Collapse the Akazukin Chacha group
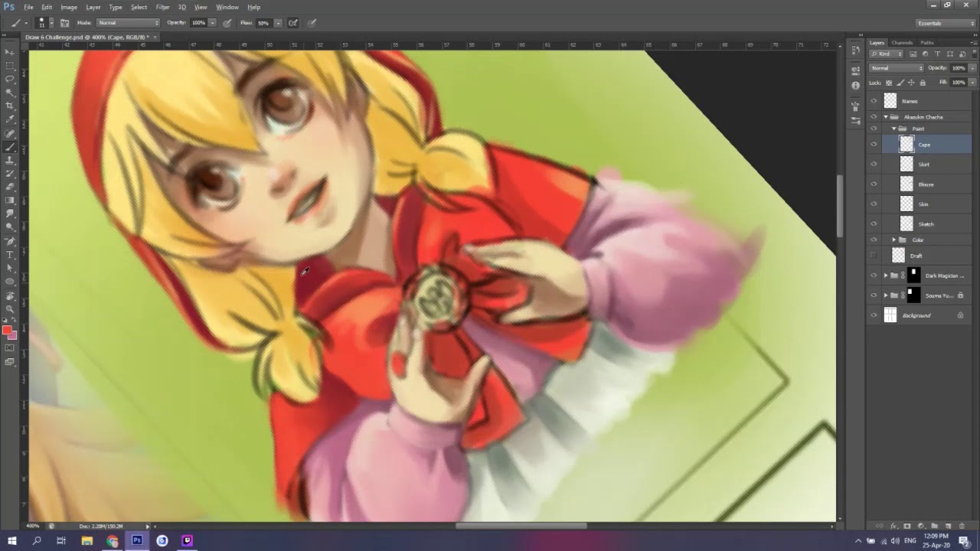The height and width of the screenshot is (551, 980). coord(886,117)
